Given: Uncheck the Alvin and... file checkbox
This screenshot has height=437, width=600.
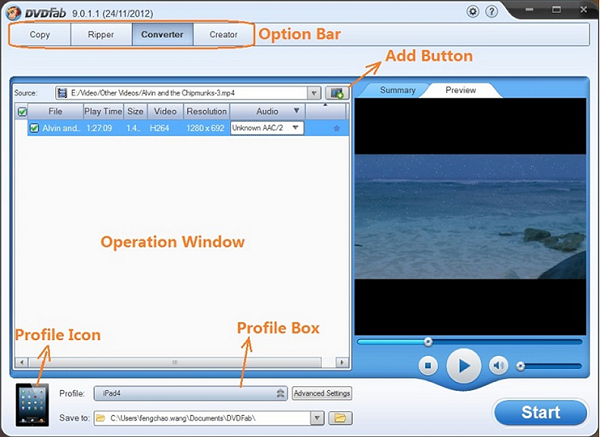Looking at the screenshot, I should coord(34,128).
